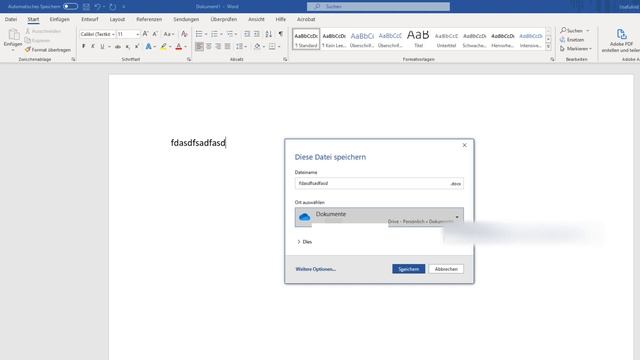Open the quick access toolbar customize arrow
Screen dimensions: 640x360
(124, 7)
